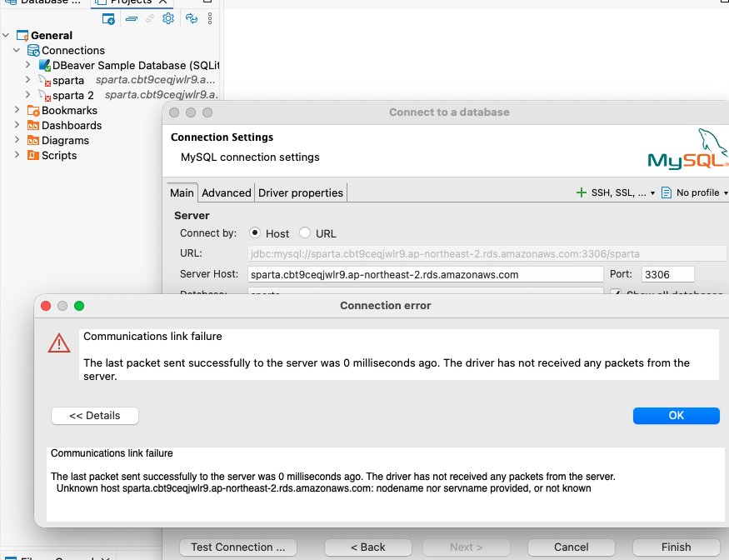The height and width of the screenshot is (560, 729).
Task: Select the sparta 2 connection label
Action: [x=73, y=95]
